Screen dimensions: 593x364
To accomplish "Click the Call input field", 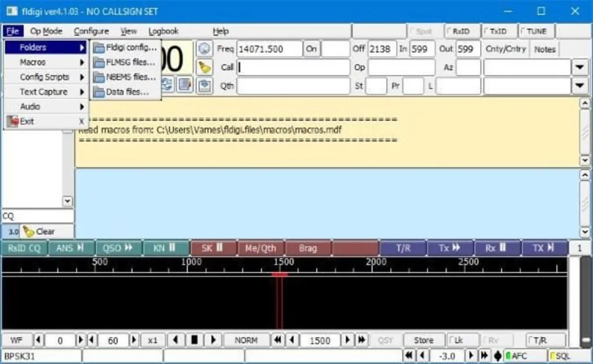I will 293,67.
